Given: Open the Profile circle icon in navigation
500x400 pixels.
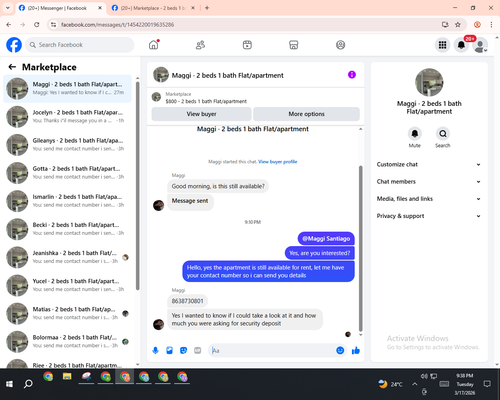Looking at the screenshot, I should click(340, 45).
